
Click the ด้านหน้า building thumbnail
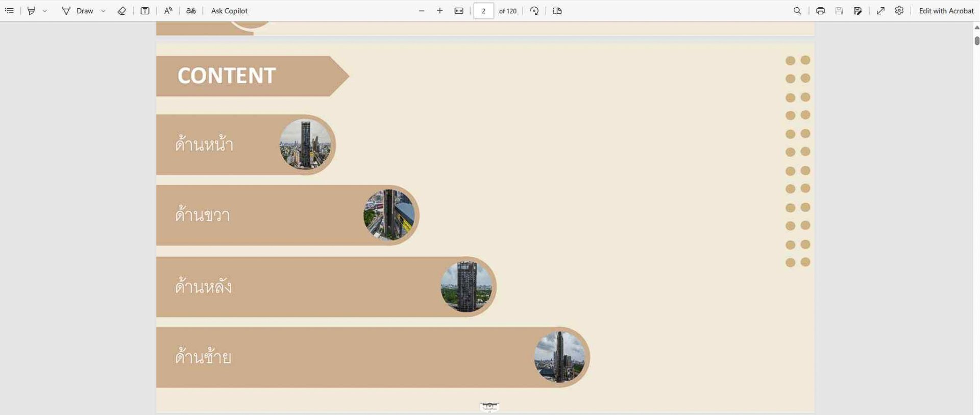305,144
